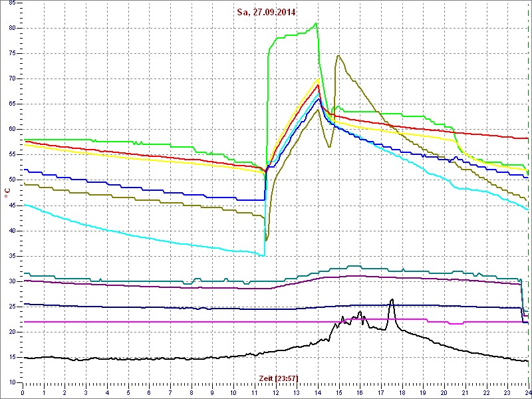Viewport: 532px width, 399px height.
Task: Pick hour 0 on the time axis
Action: [23, 393]
